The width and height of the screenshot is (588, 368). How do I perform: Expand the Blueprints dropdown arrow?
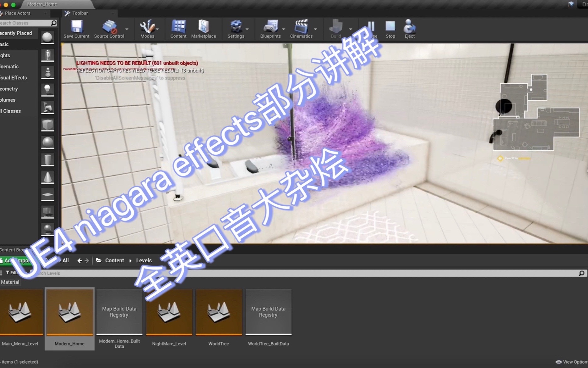tap(284, 28)
